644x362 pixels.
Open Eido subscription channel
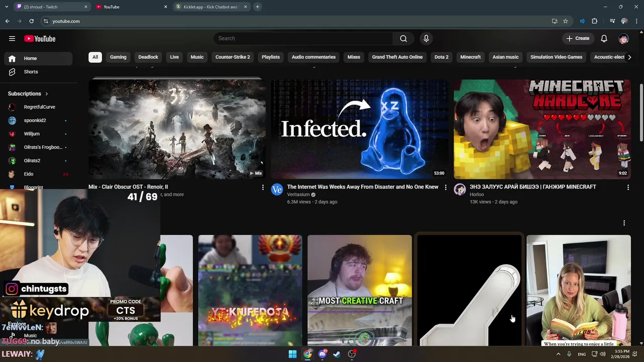coord(39,174)
